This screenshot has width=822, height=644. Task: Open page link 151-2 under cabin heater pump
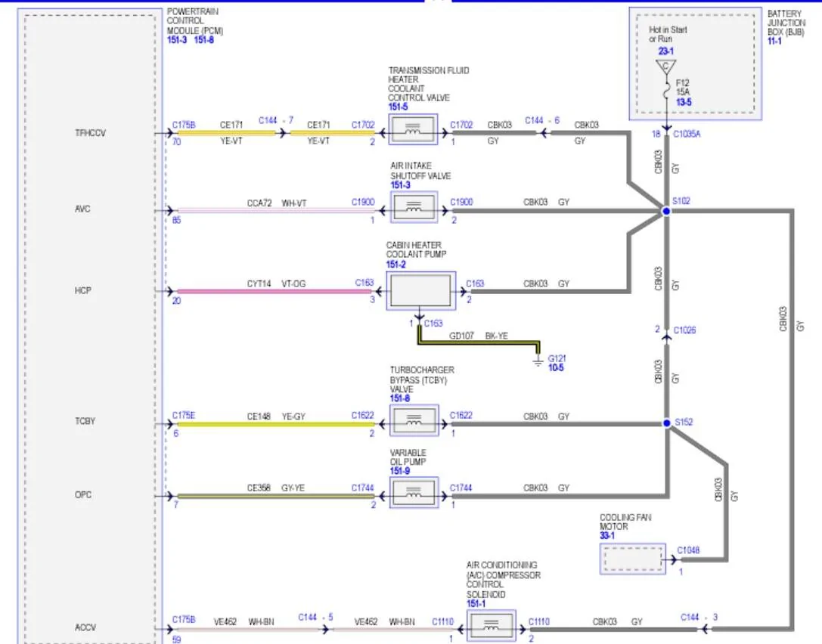coord(395,265)
